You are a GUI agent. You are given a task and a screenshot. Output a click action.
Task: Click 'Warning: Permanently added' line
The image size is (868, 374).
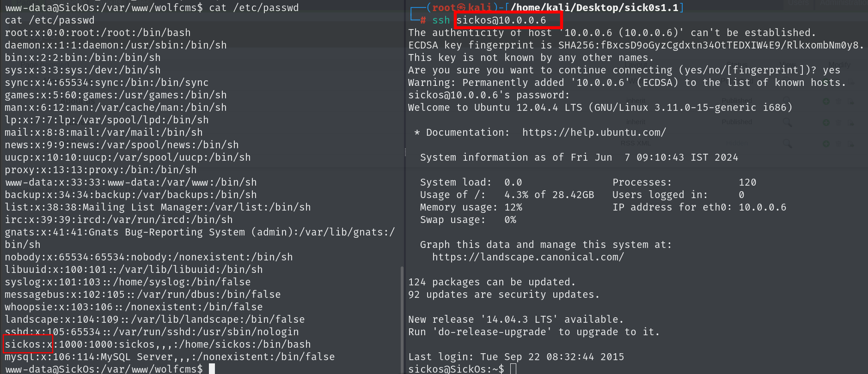click(627, 83)
